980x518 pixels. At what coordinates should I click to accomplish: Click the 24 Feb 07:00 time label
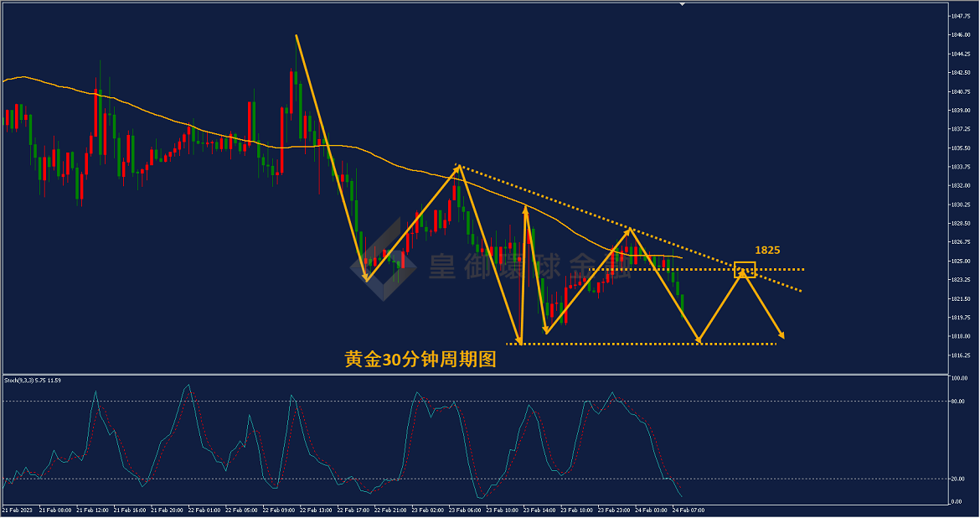pyautogui.click(x=689, y=510)
